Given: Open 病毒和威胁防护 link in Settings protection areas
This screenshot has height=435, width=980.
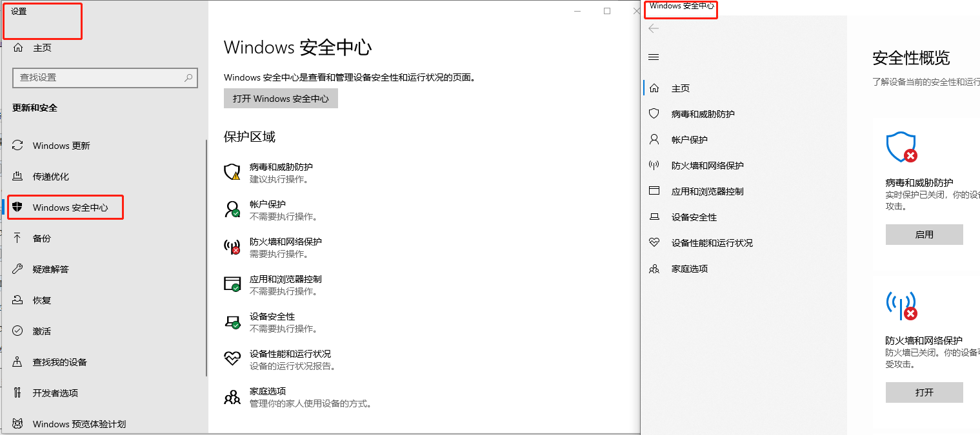Looking at the screenshot, I should pyautogui.click(x=281, y=167).
